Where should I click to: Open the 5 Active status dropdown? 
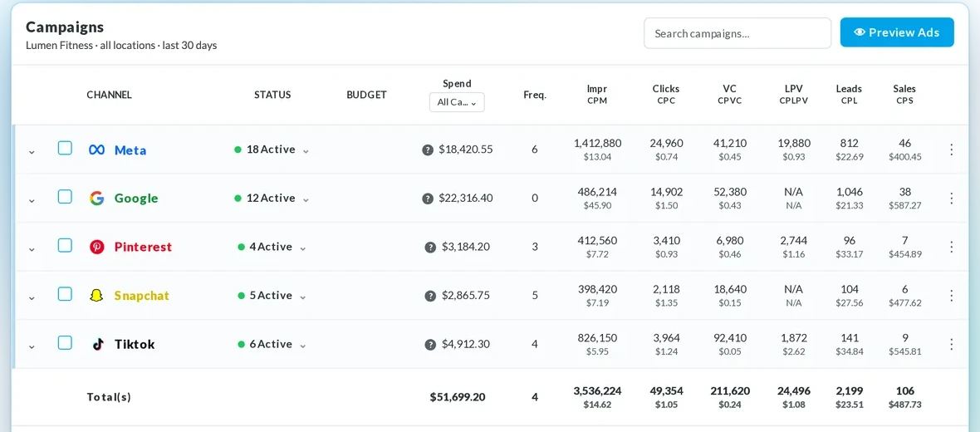272,296
